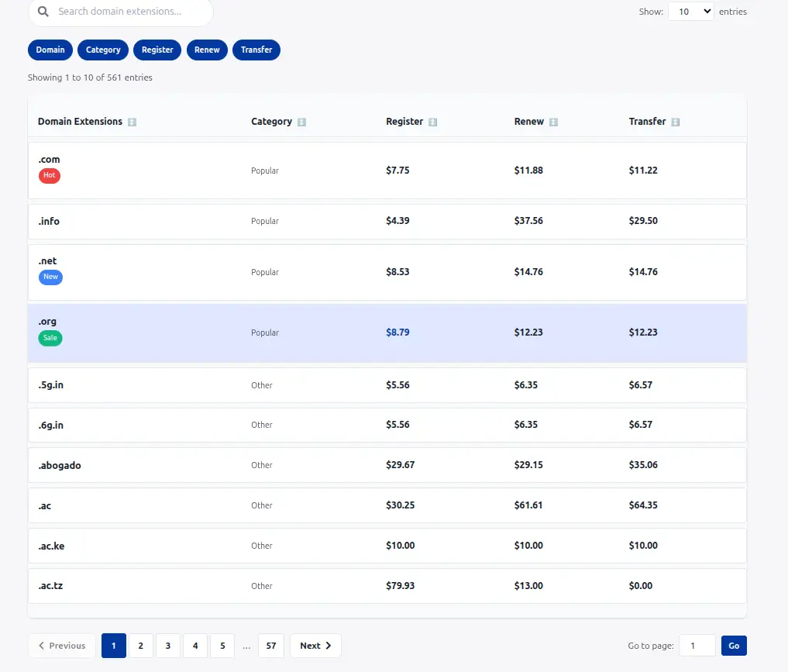
Task: Click the Transfer column header text
Action: [x=647, y=122]
